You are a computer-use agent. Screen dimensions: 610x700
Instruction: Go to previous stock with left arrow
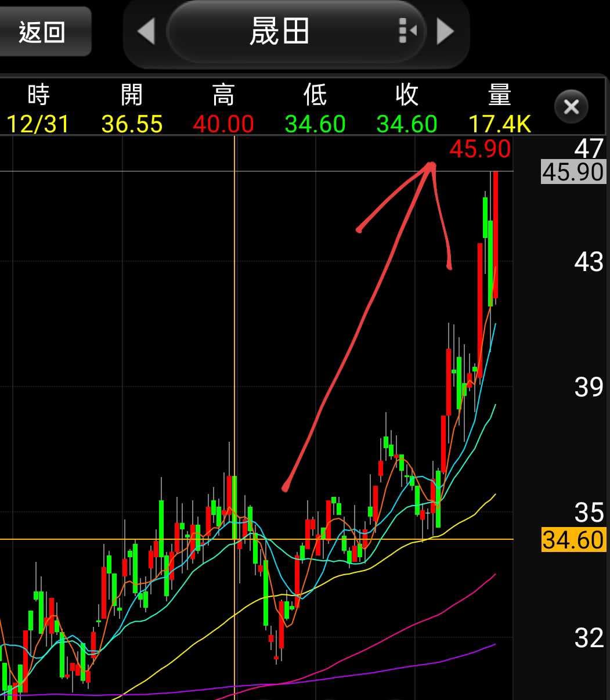146,31
